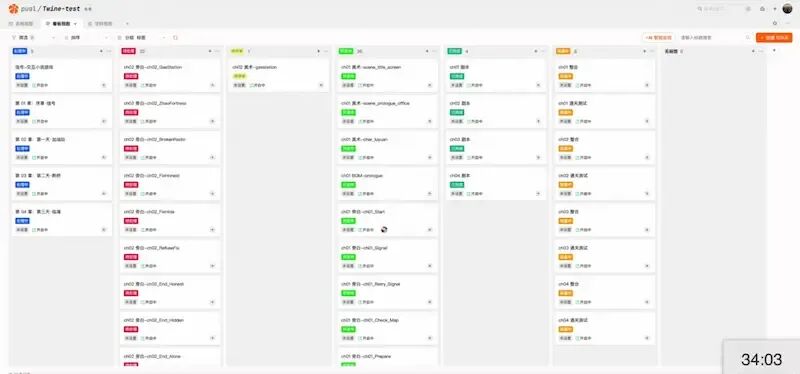Click plus in the yellow-green column header
Screen dimensions: 800x374
pyautogui.click(x=318, y=51)
